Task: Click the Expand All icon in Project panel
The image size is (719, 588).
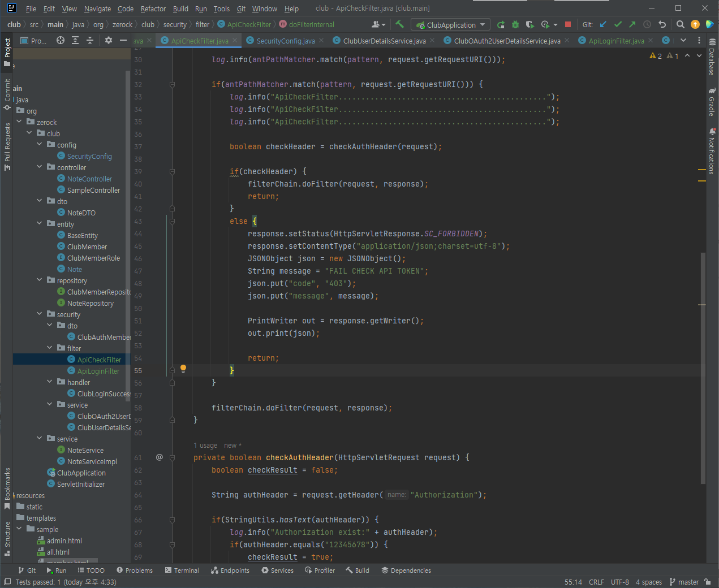Action: (75, 40)
